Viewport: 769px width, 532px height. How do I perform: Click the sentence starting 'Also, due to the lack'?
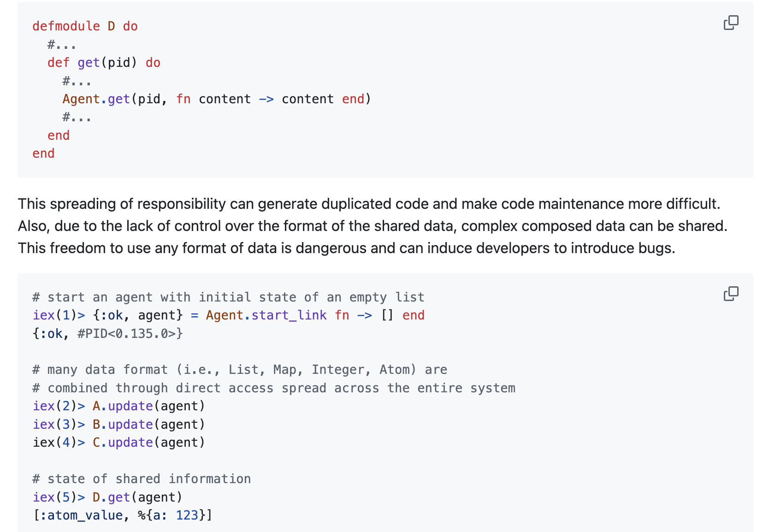click(x=372, y=226)
